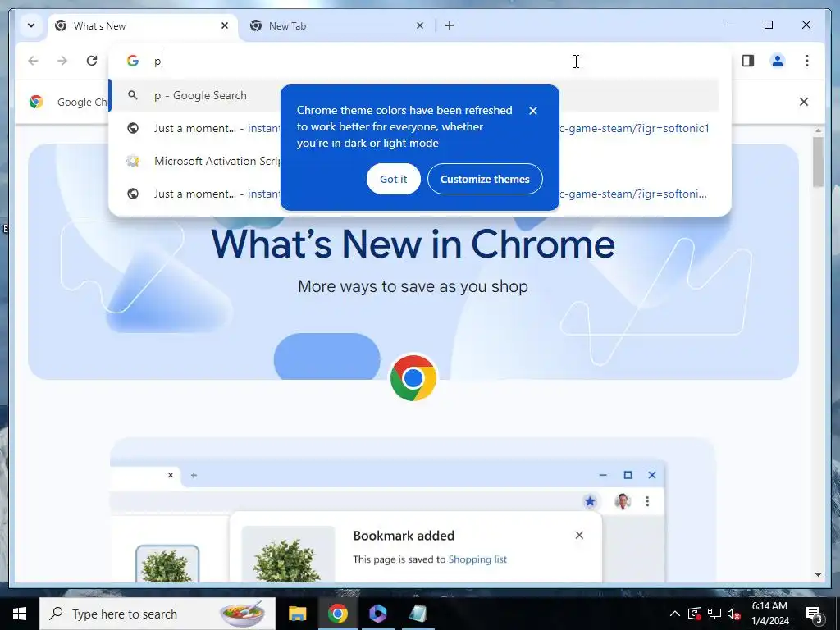Screen dimensions: 840x630
Task: Click the Microsoft Activation Scripts favicon
Action: point(133,161)
